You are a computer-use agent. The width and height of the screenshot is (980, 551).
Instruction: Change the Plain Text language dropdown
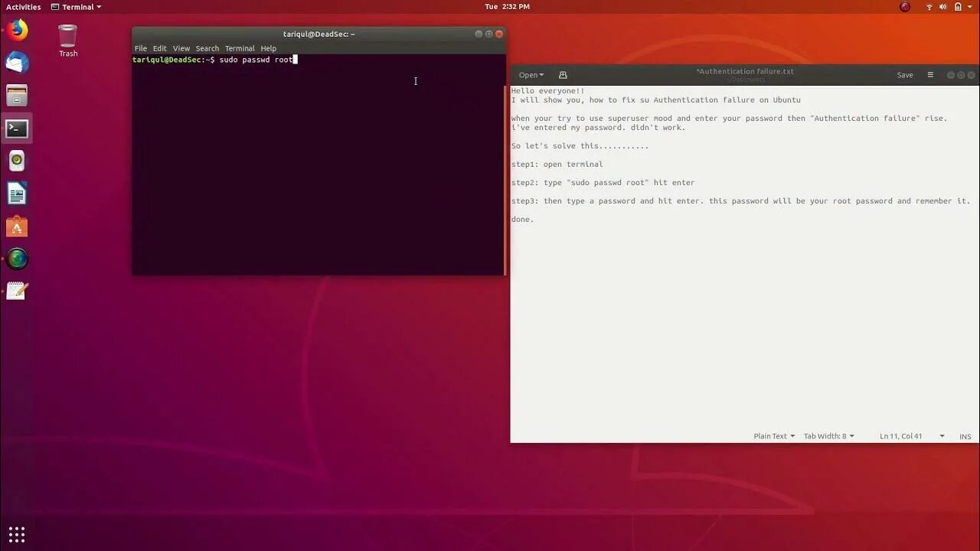(x=774, y=436)
